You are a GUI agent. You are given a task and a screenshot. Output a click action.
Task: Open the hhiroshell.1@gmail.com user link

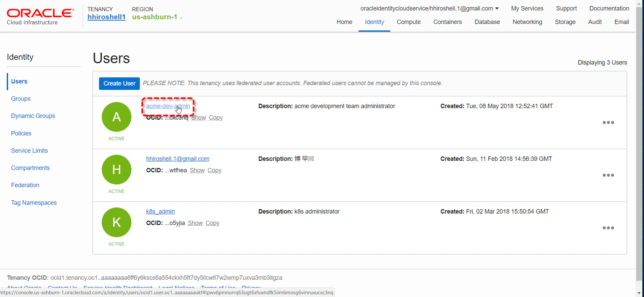click(178, 159)
